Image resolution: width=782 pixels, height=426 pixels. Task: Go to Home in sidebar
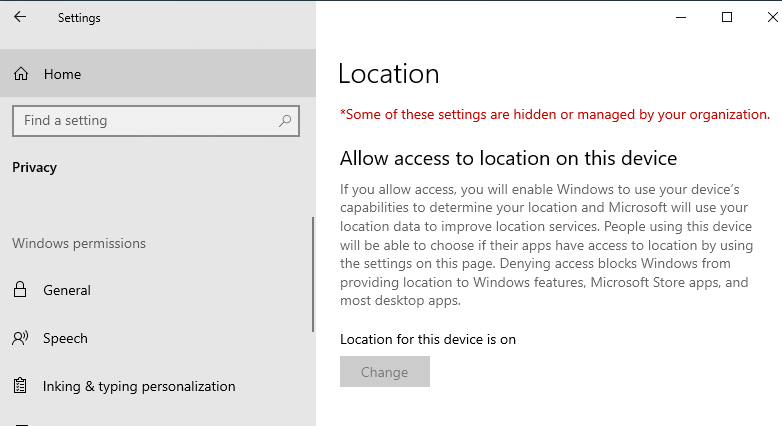[158, 73]
